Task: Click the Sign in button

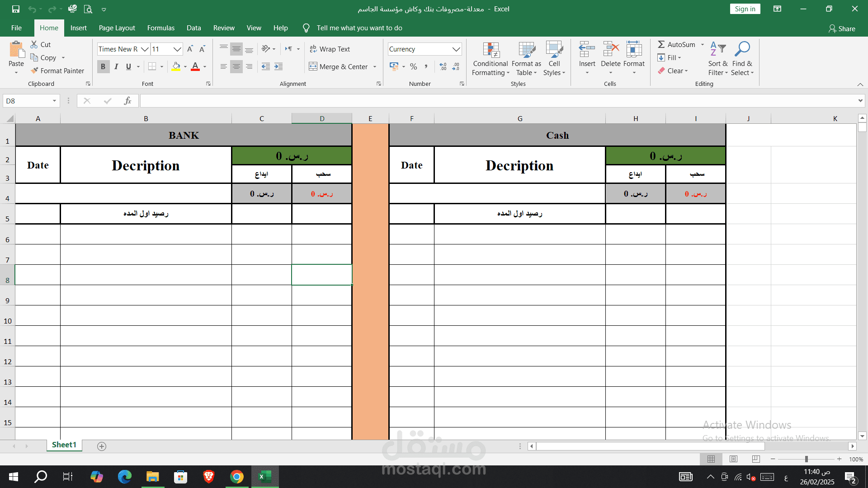Action: point(745,9)
